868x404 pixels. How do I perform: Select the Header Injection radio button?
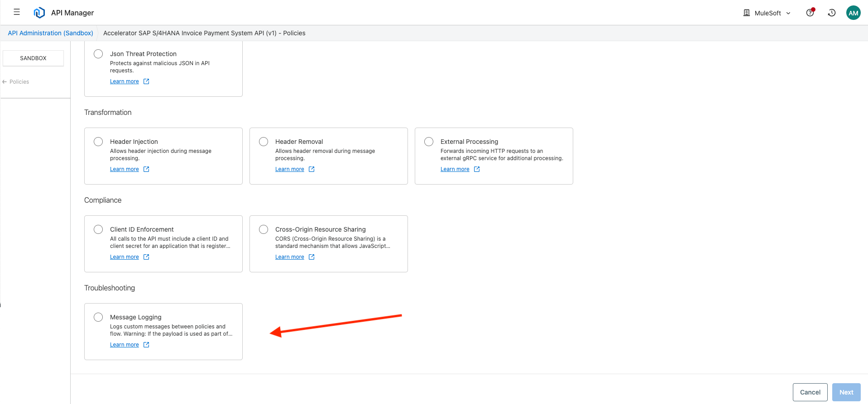[98, 142]
